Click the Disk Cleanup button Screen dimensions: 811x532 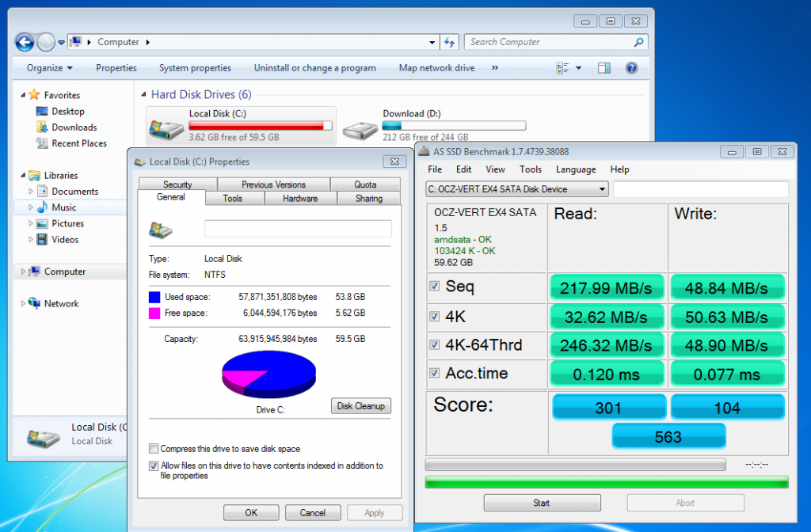(x=360, y=406)
